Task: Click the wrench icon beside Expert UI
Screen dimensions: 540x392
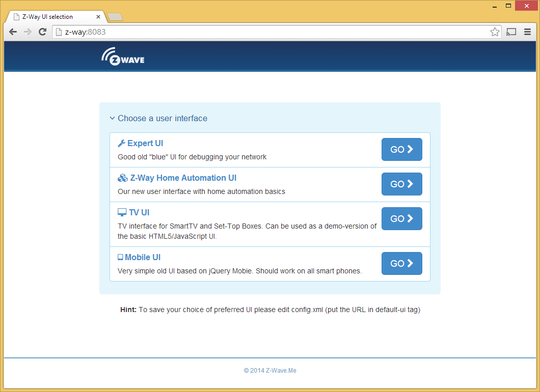Action: coord(121,144)
